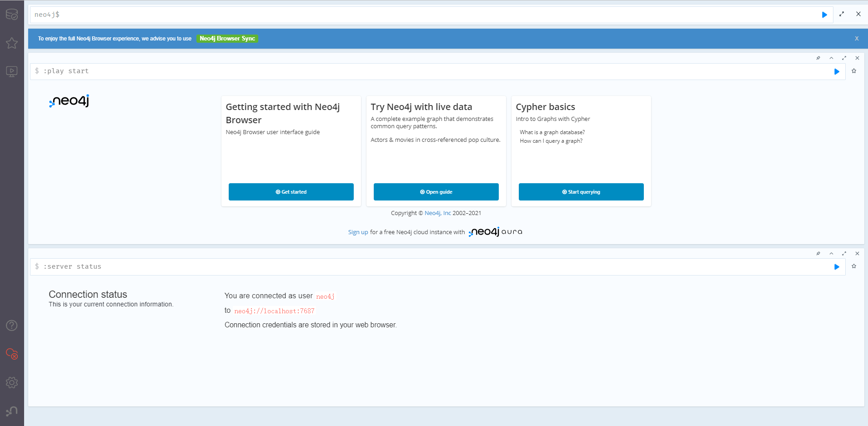Open the Project guides sidebar icon
The image size is (868, 426).
coord(12,71)
